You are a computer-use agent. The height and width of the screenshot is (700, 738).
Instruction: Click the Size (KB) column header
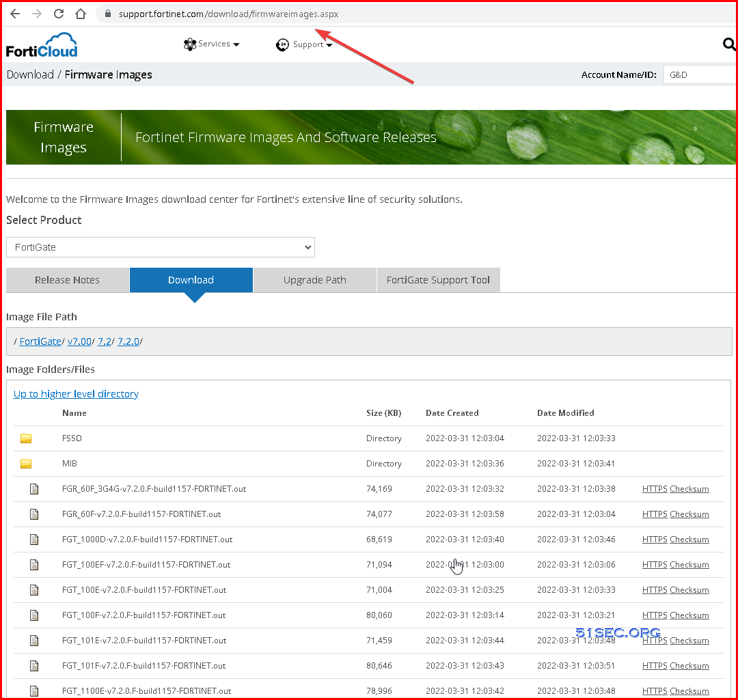(383, 413)
